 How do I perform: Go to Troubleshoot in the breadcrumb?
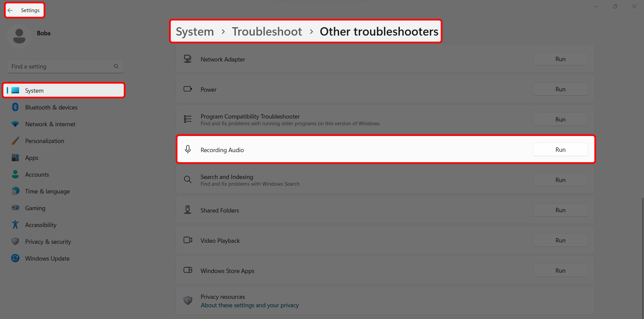[x=267, y=32]
